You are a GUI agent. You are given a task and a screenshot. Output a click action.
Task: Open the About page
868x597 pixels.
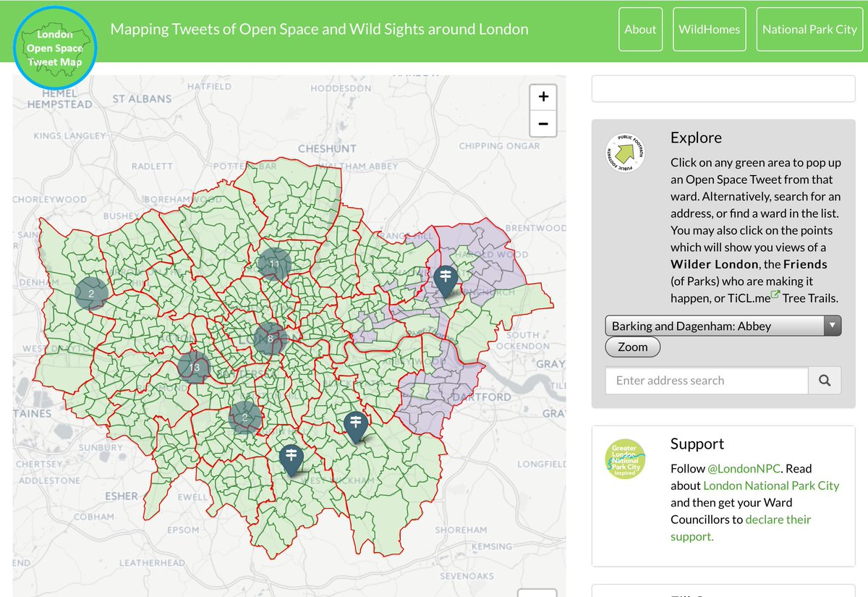[x=640, y=30]
